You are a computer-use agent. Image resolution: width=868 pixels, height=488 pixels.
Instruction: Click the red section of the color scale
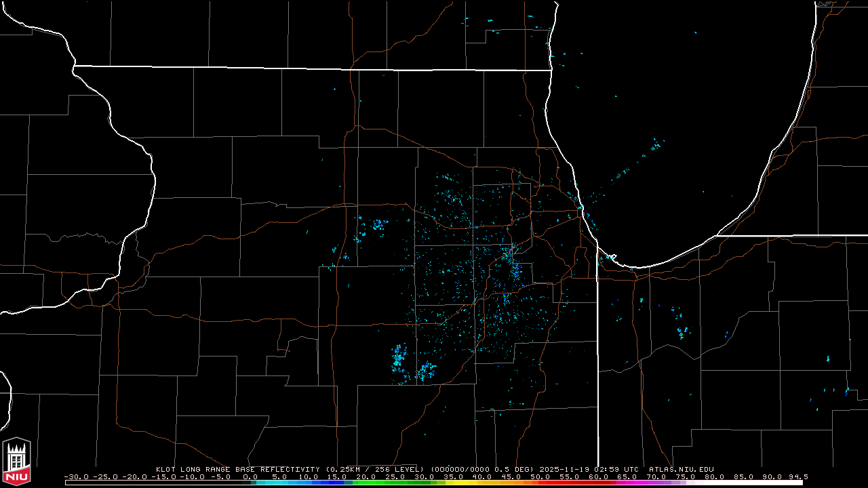[570, 483]
